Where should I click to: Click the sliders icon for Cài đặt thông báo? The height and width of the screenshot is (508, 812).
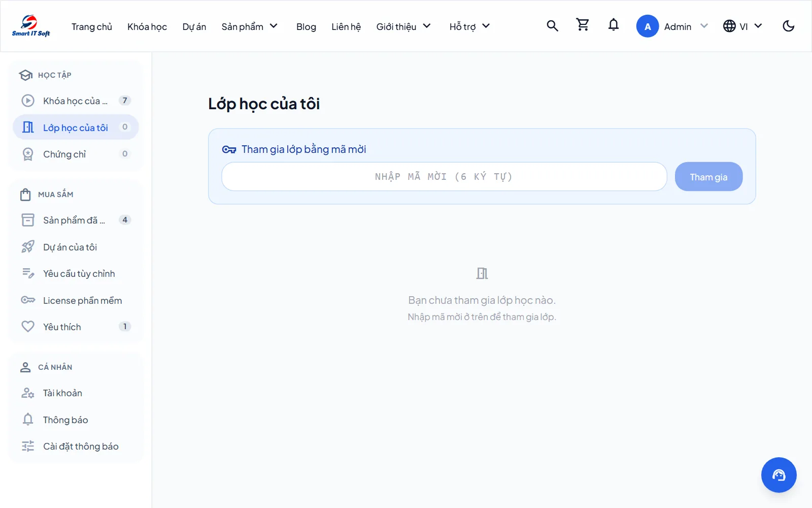28,446
